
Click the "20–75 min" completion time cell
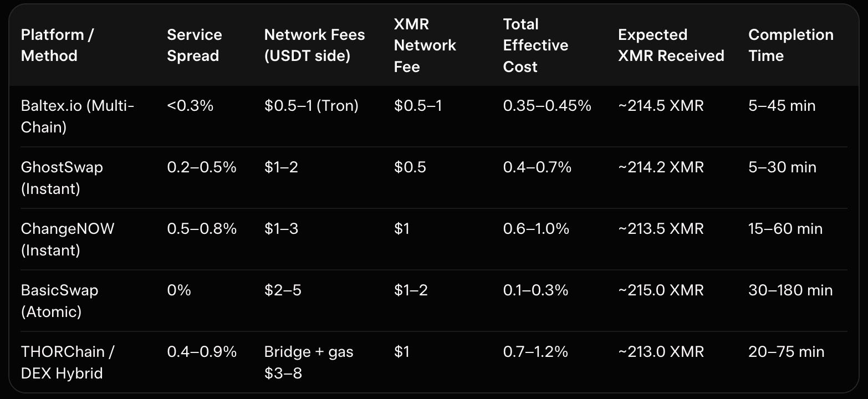coord(786,352)
